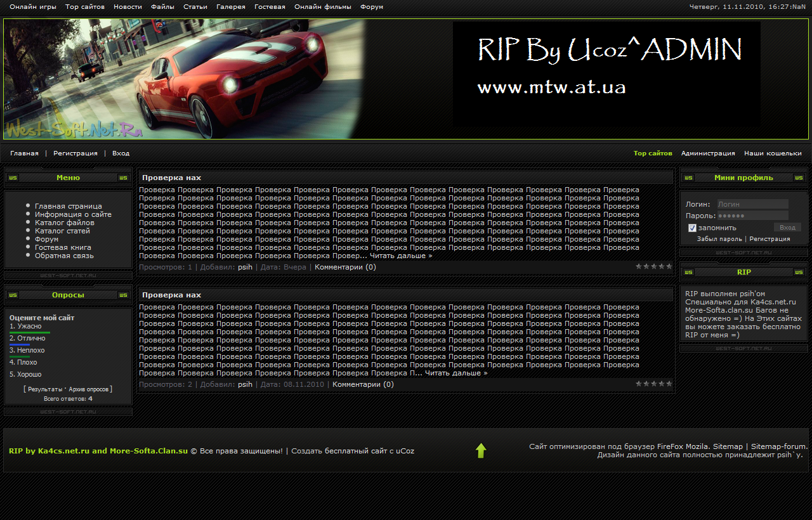812x520 pixels.
Task: Toggle the запомнить checkbox
Action: [x=693, y=228]
